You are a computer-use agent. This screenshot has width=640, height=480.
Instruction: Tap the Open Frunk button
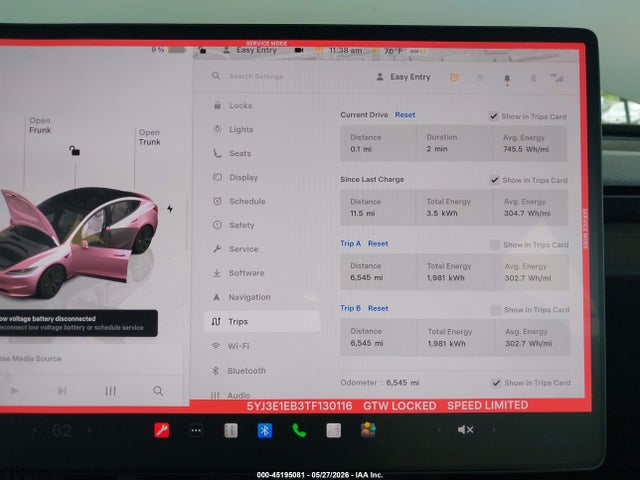40,125
